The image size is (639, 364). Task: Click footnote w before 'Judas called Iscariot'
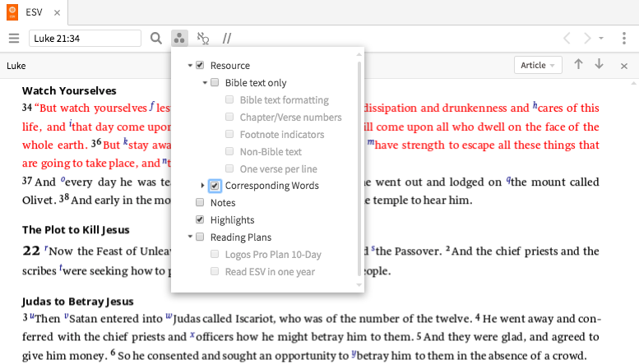point(169,316)
